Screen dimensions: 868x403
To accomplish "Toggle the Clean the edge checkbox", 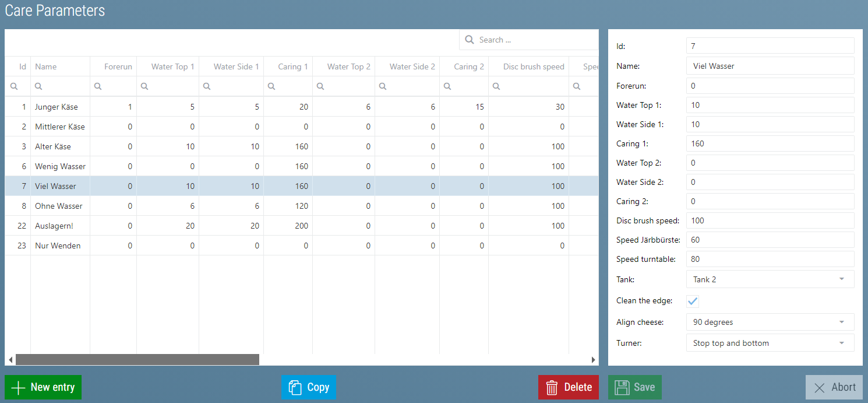I will pyautogui.click(x=693, y=301).
